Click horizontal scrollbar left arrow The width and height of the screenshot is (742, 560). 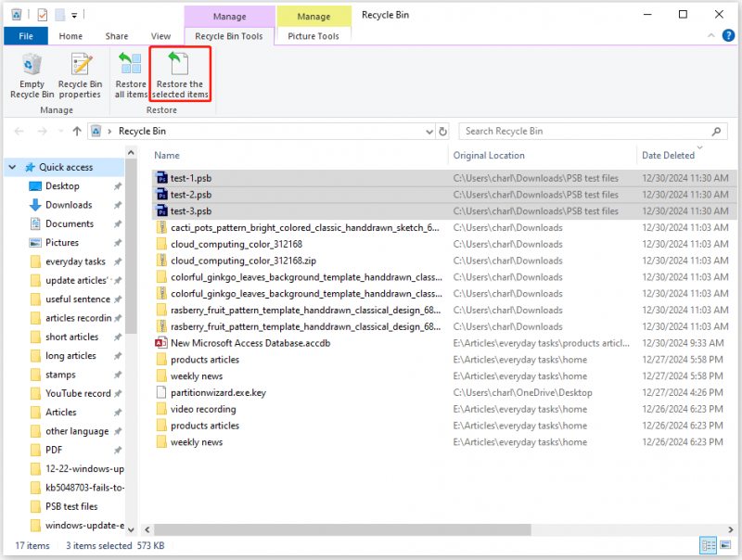[x=147, y=529]
